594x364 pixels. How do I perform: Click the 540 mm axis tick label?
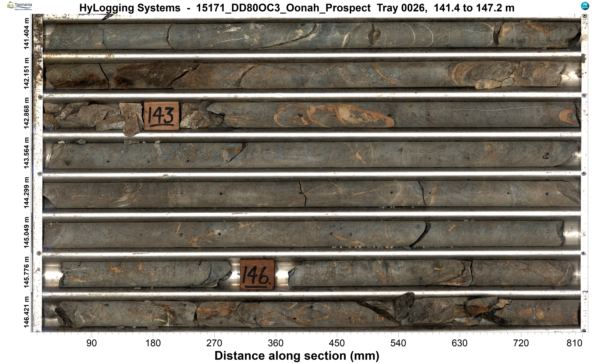[398, 343]
